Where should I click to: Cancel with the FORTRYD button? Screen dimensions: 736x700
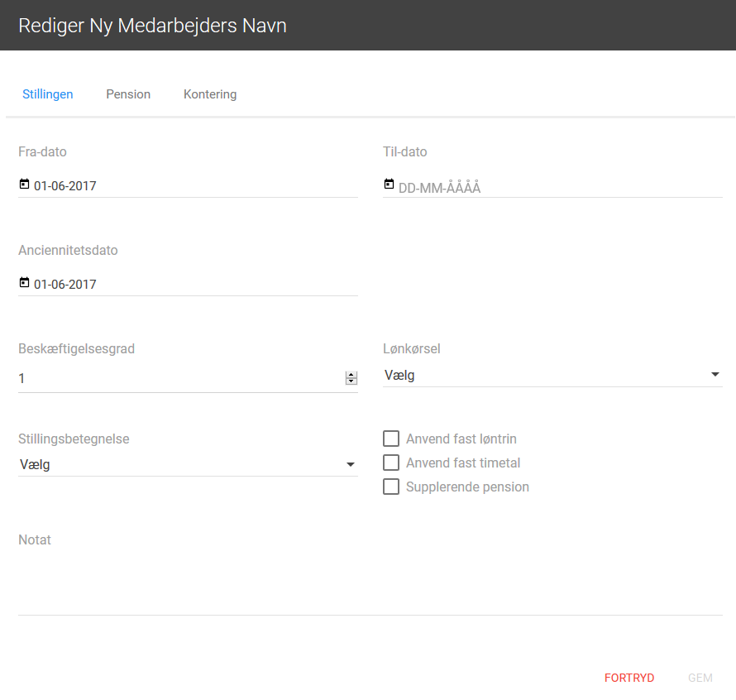629,678
